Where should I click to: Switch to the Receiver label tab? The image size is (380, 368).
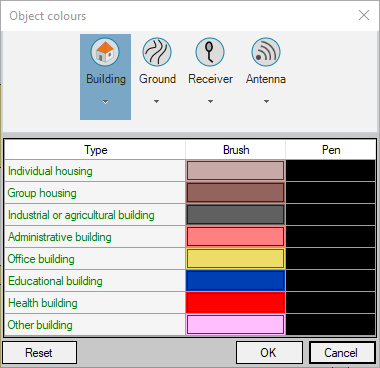point(210,79)
